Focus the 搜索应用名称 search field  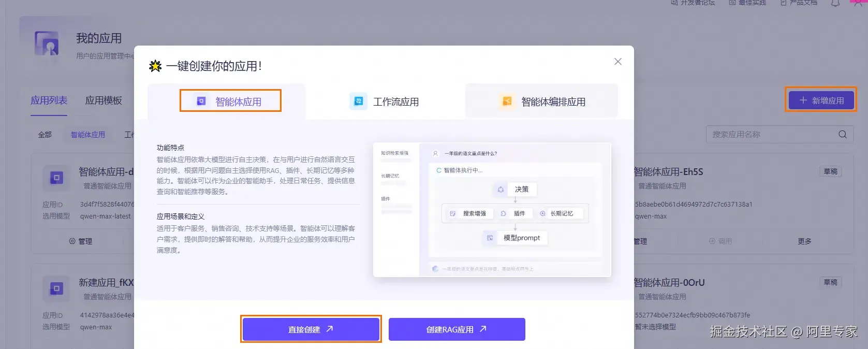tap(779, 134)
